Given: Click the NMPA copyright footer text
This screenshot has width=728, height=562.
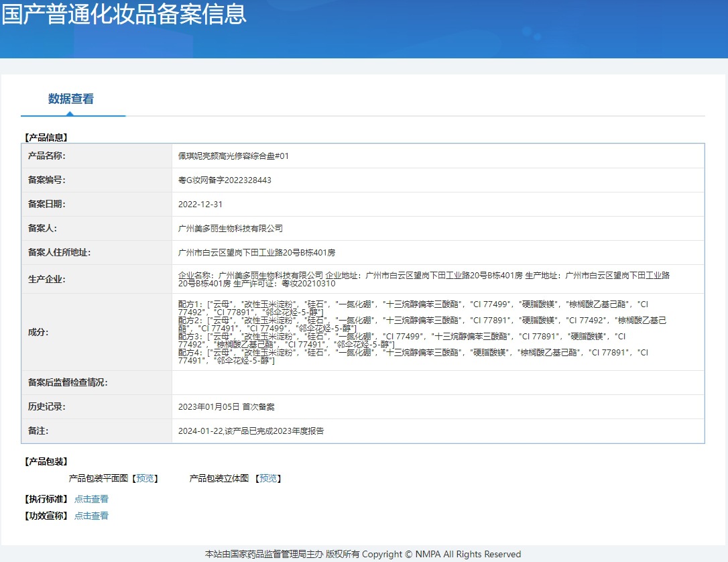Looking at the screenshot, I should [363, 554].
